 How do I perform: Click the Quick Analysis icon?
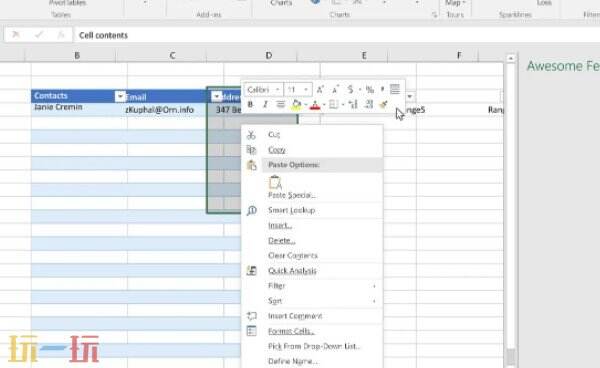click(251, 270)
